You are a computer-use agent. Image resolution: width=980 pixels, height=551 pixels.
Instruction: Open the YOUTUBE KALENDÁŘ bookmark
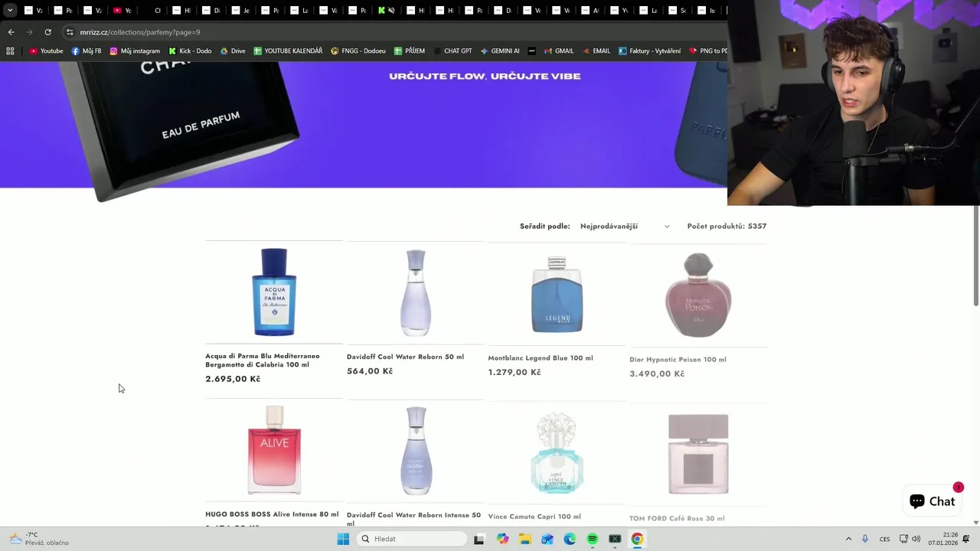coord(288,51)
